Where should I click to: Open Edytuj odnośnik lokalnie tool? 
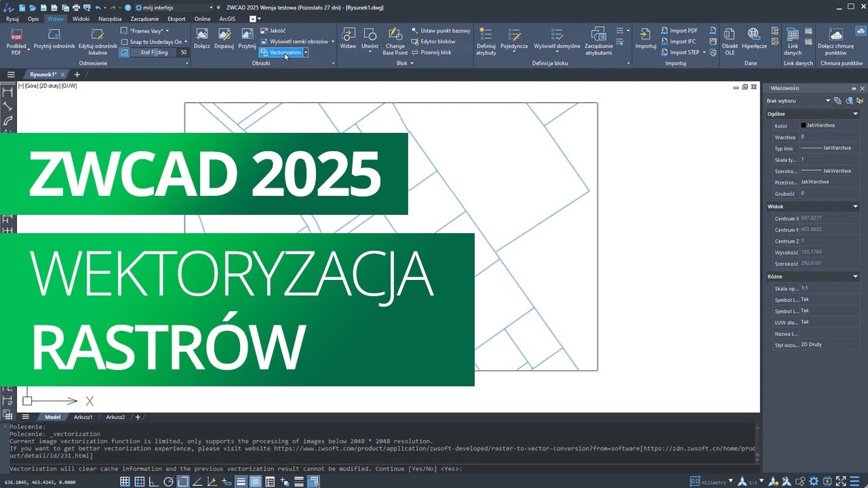pyautogui.click(x=98, y=41)
